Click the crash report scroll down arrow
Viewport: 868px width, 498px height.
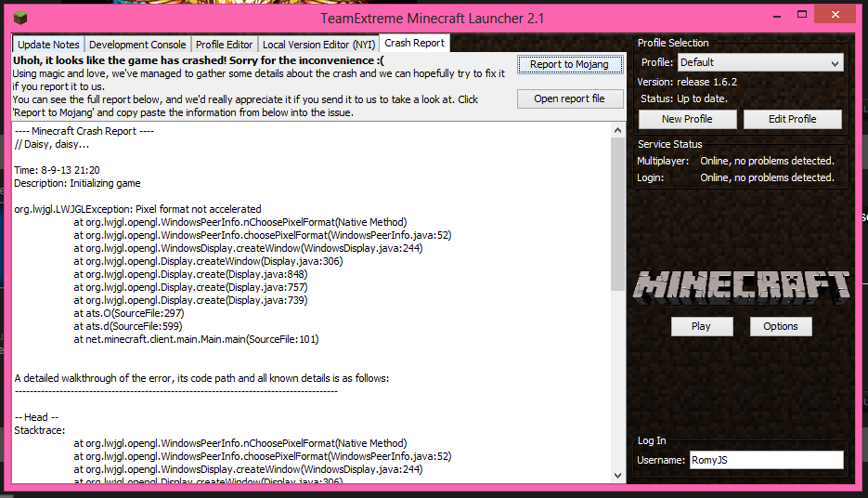coord(617,476)
